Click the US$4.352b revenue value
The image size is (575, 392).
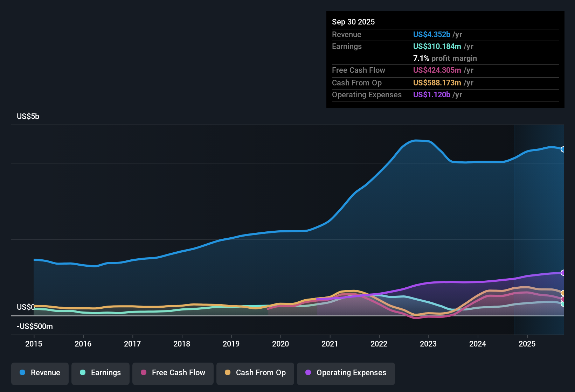click(x=431, y=34)
